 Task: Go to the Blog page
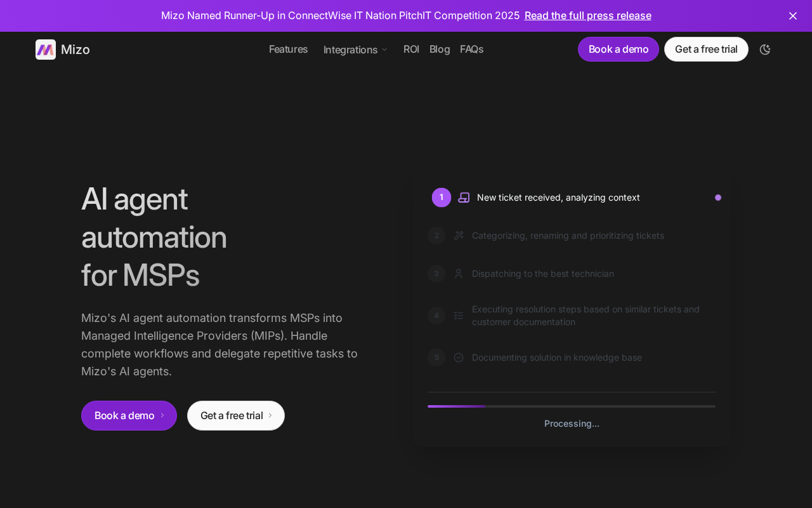pos(440,49)
